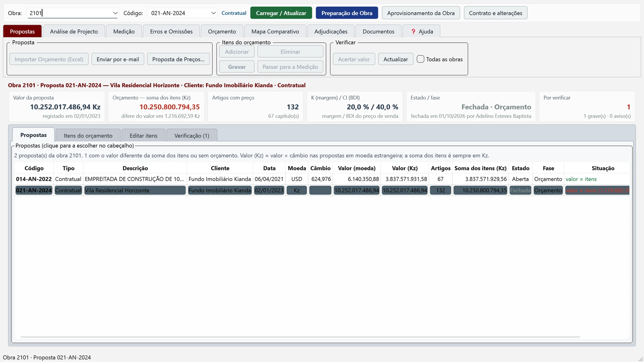Switch to Análise de Projecto tab
The image size is (644, 362).
[x=74, y=31]
